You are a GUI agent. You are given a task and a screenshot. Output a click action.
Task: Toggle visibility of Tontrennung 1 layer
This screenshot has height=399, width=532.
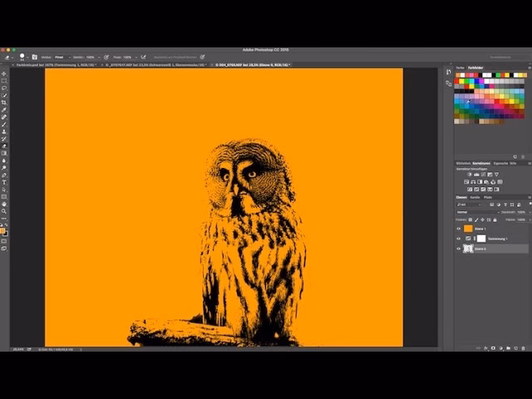tap(458, 238)
